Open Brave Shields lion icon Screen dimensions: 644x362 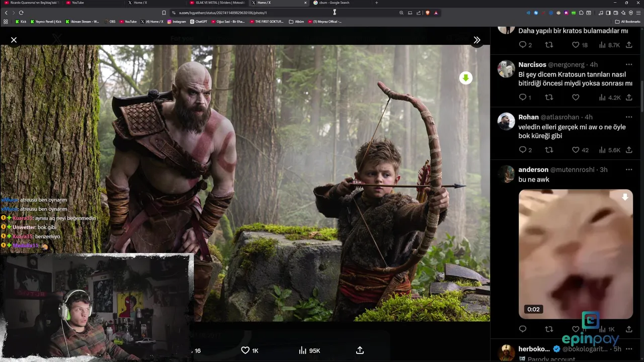tap(428, 13)
